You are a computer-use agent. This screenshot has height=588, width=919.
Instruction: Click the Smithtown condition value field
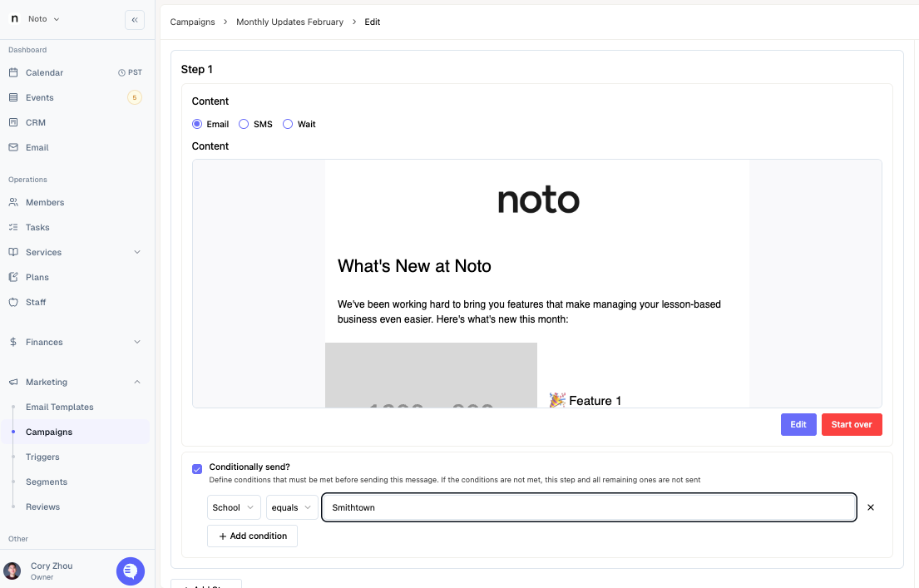point(589,507)
